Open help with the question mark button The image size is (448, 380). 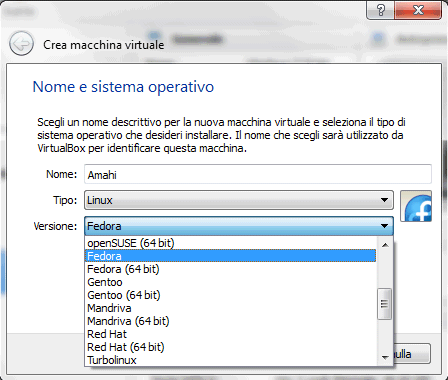point(380,10)
